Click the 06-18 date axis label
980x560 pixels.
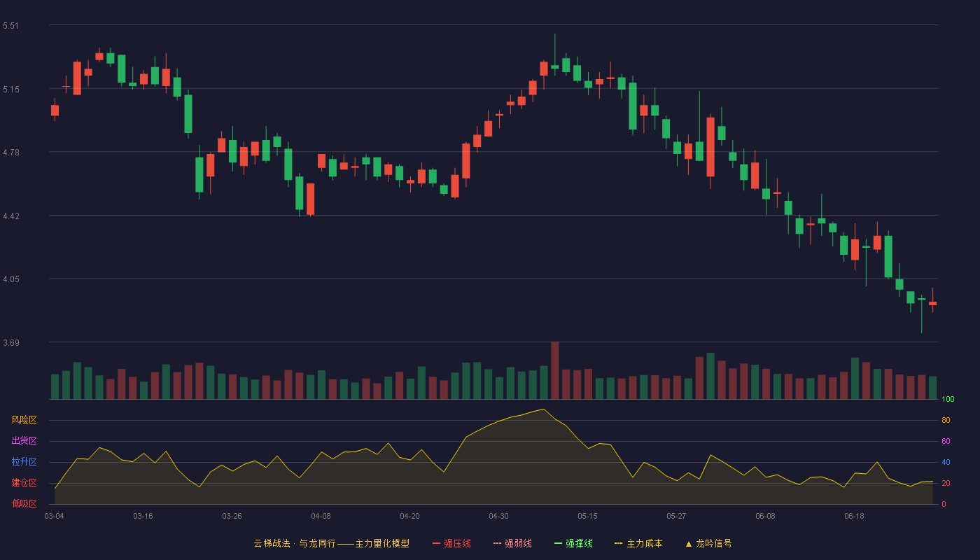pyautogui.click(x=854, y=516)
